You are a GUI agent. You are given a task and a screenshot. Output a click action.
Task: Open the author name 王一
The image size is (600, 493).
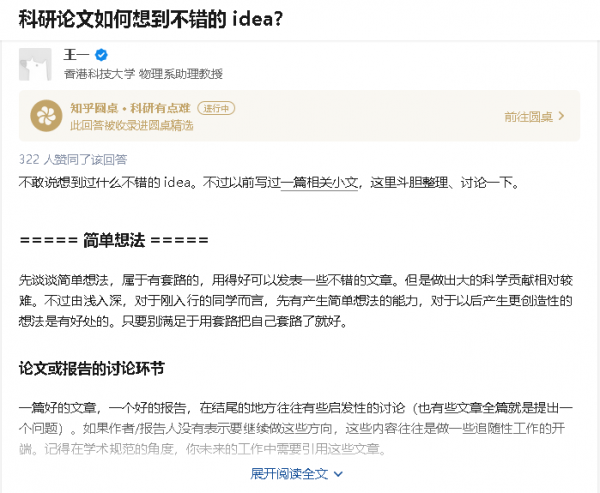(77, 55)
